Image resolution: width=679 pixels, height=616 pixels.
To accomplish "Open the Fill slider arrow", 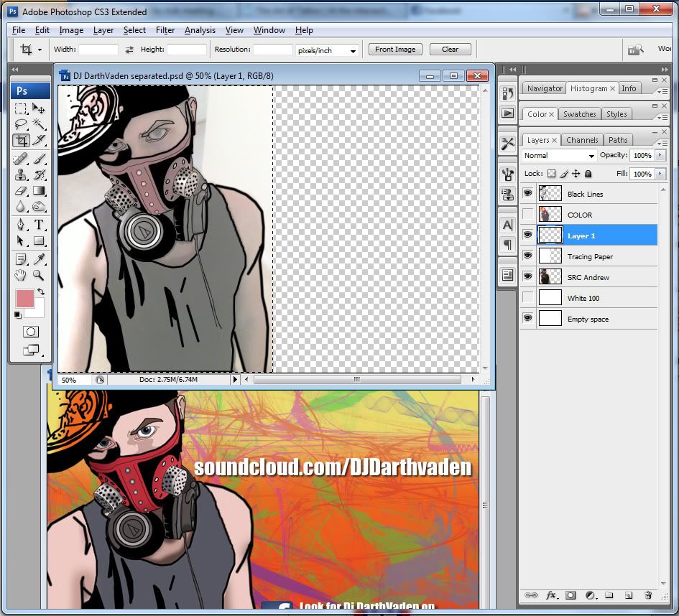I will tap(660, 174).
